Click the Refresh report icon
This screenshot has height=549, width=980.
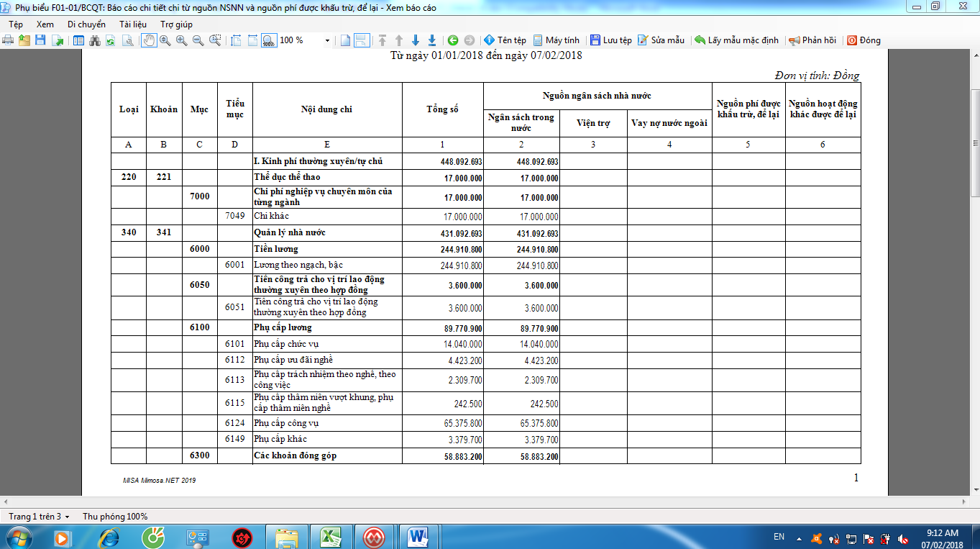[111, 40]
